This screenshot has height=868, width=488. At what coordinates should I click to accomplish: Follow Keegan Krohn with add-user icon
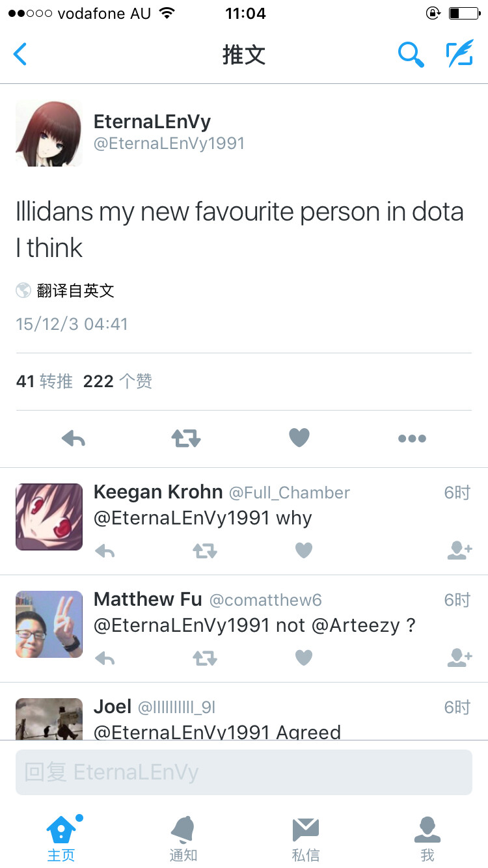pyautogui.click(x=459, y=550)
